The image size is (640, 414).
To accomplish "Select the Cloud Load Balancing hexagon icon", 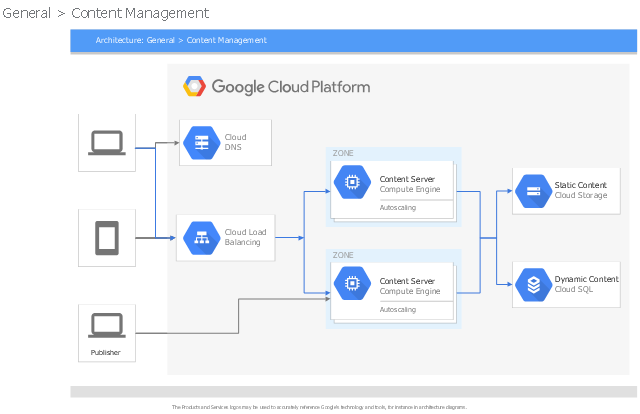I will coord(202,238).
